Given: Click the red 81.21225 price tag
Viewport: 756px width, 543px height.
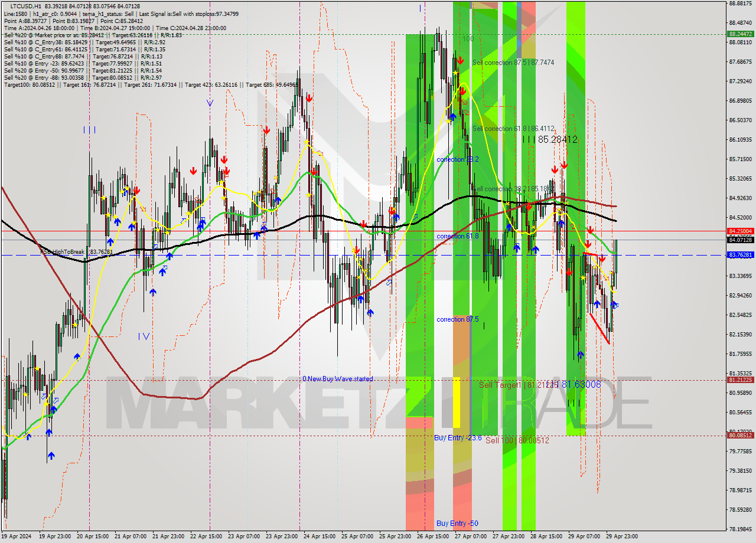Looking at the screenshot, I should tap(741, 380).
